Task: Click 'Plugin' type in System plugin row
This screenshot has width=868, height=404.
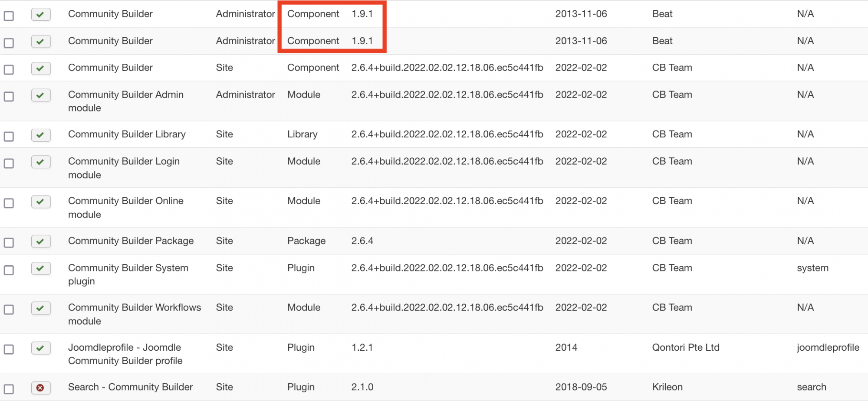Action: click(301, 268)
